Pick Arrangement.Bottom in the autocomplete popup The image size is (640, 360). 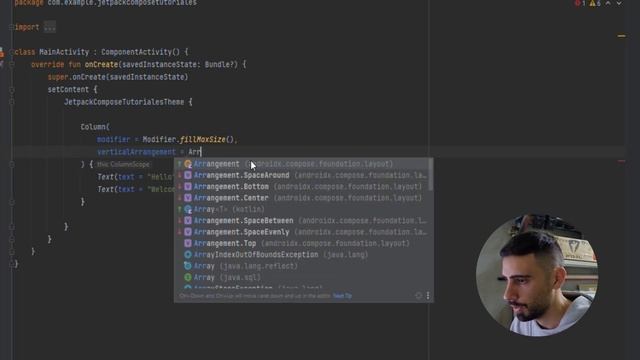302,187
